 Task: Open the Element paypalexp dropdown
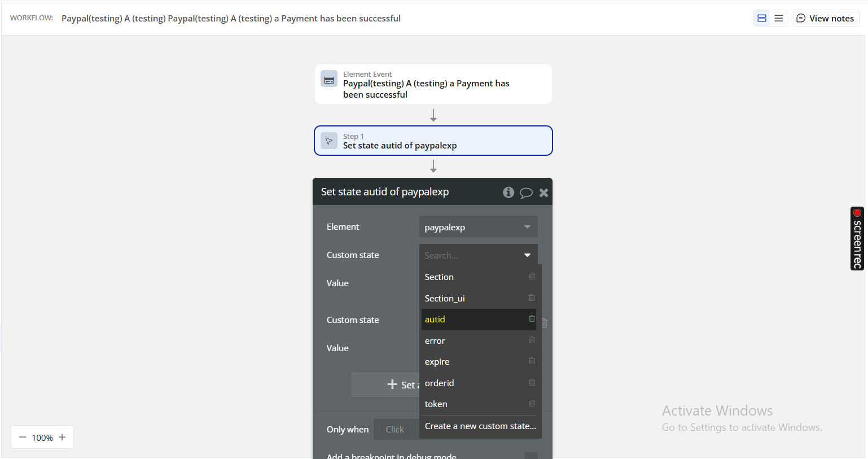click(478, 227)
